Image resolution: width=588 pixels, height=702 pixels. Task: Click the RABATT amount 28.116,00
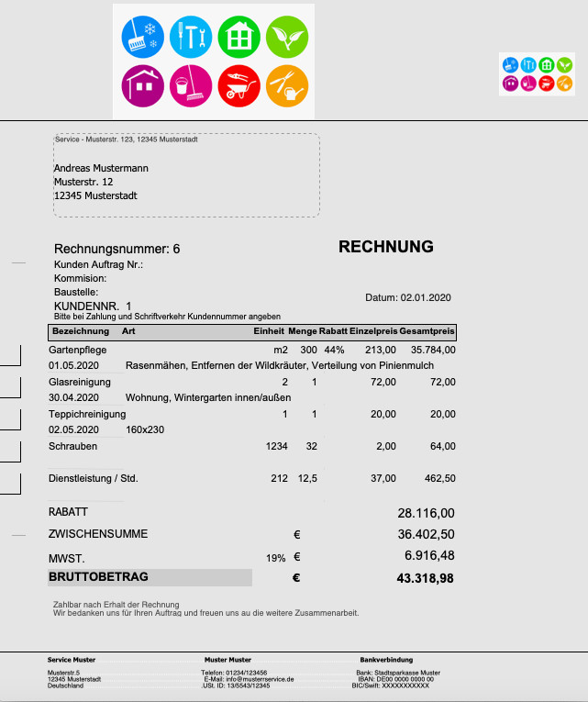coord(426,513)
